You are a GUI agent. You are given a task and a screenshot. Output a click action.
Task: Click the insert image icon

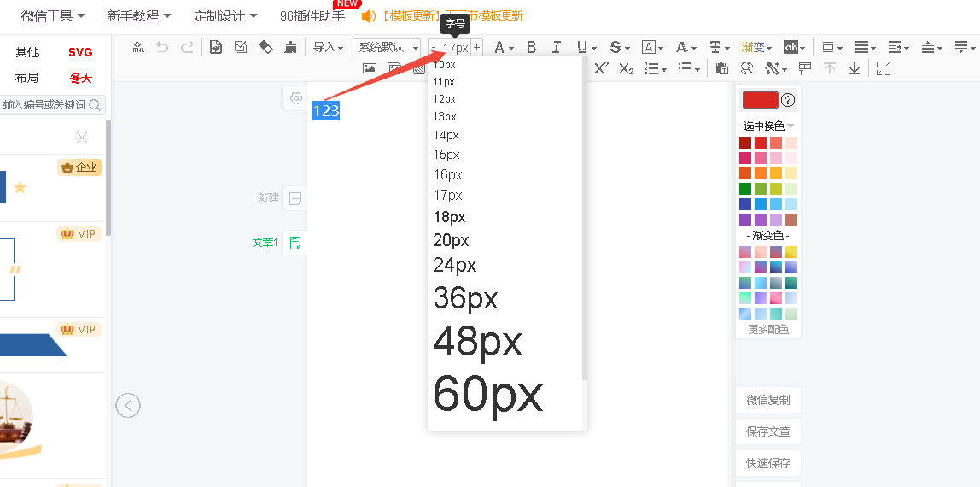point(370,68)
